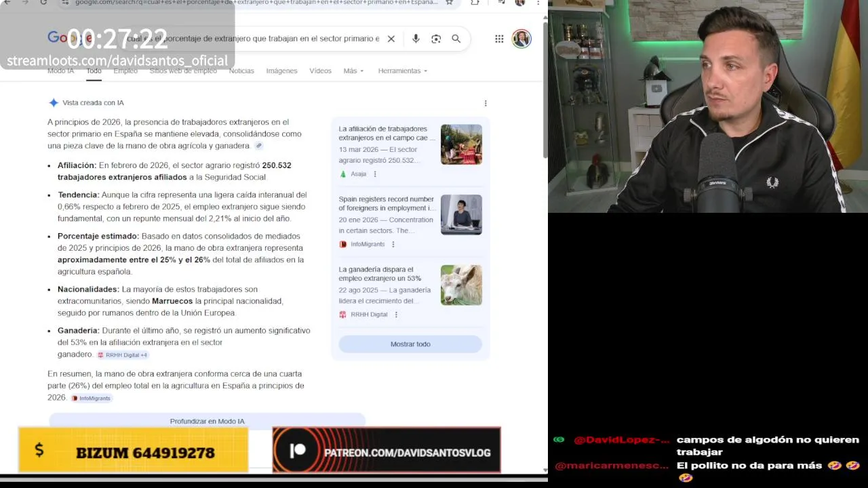
Task: Open options menu for AI overview
Action: pos(486,103)
